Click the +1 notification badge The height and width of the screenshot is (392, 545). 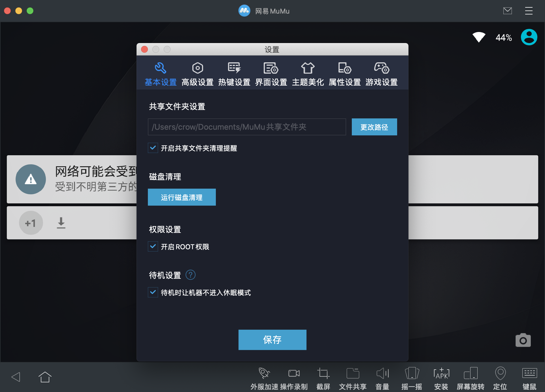coord(31,223)
